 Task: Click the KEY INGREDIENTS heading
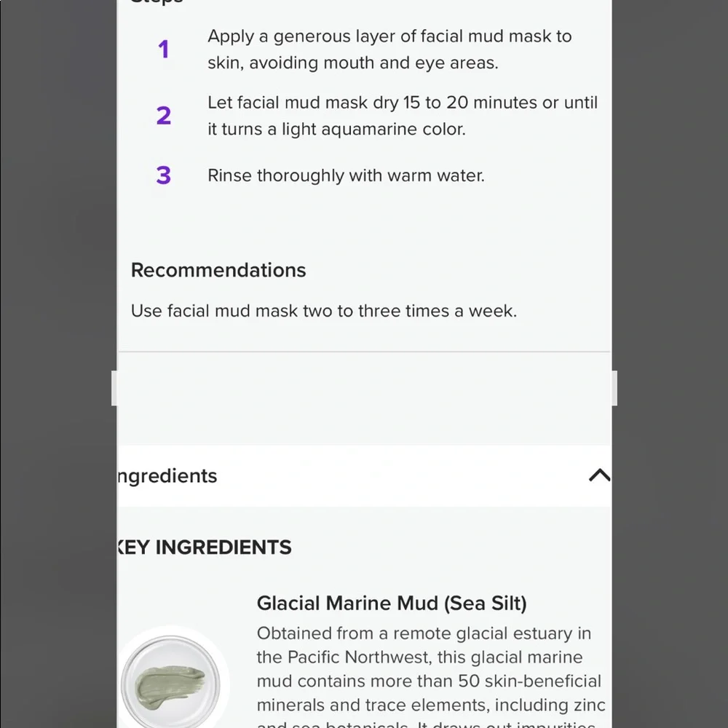[205, 547]
